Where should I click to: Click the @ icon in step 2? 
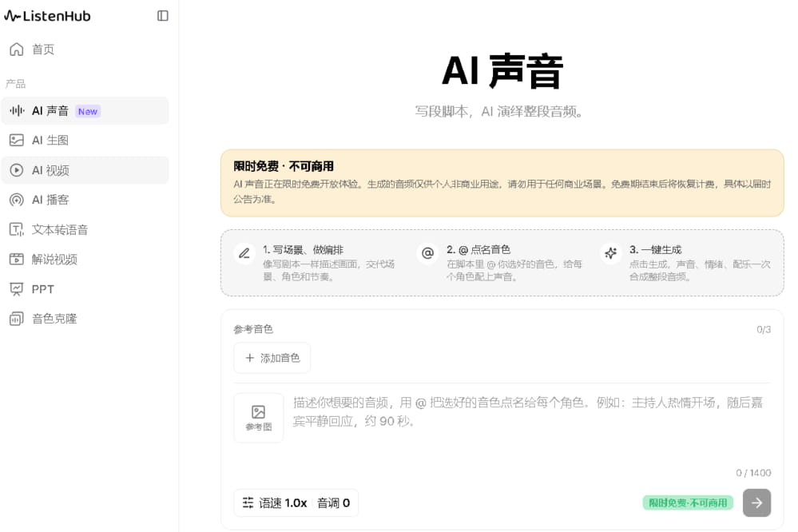coord(428,252)
